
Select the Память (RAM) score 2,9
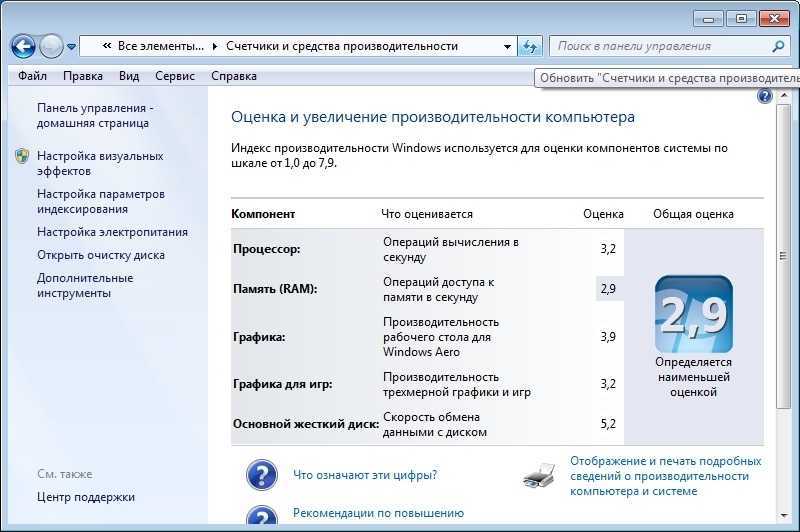pos(608,289)
